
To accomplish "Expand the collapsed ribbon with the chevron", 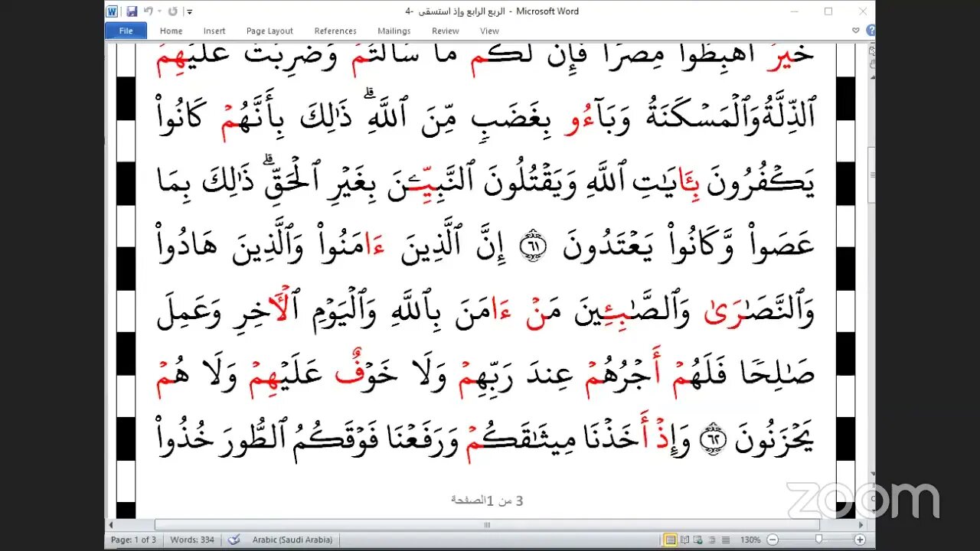I will tap(856, 31).
